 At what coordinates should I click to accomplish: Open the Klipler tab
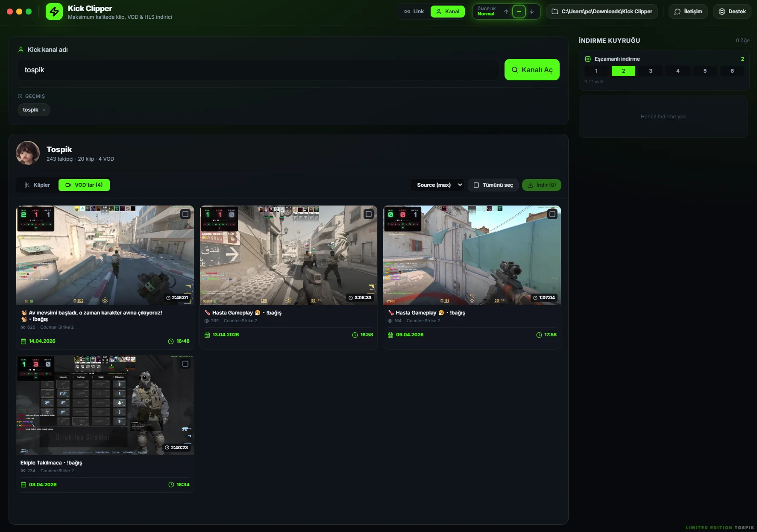37,185
